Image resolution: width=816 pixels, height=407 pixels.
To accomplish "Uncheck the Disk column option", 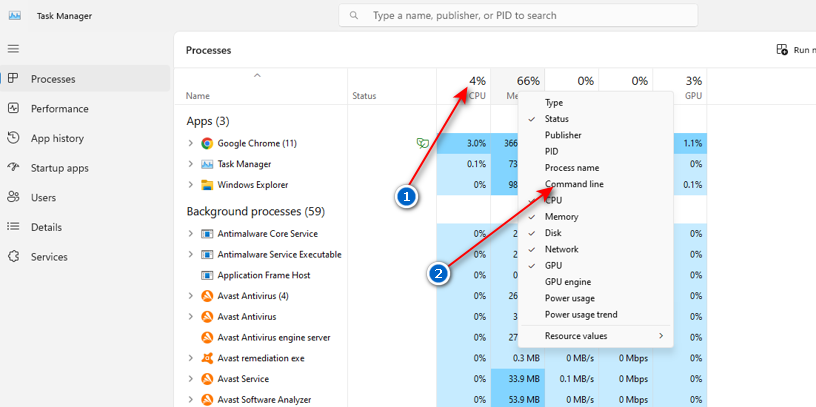I will coord(595,233).
